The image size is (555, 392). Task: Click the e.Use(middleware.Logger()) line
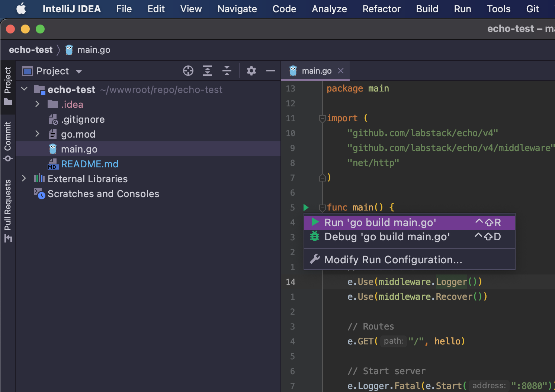(x=415, y=282)
